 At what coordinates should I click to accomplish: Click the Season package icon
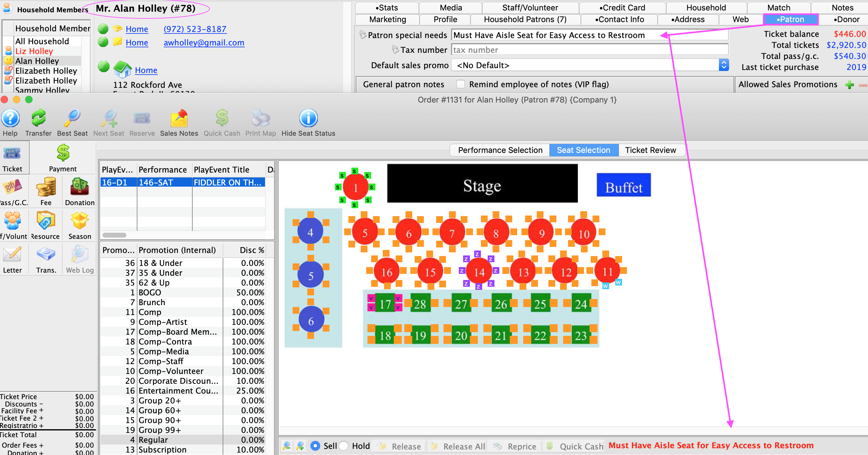(x=79, y=220)
